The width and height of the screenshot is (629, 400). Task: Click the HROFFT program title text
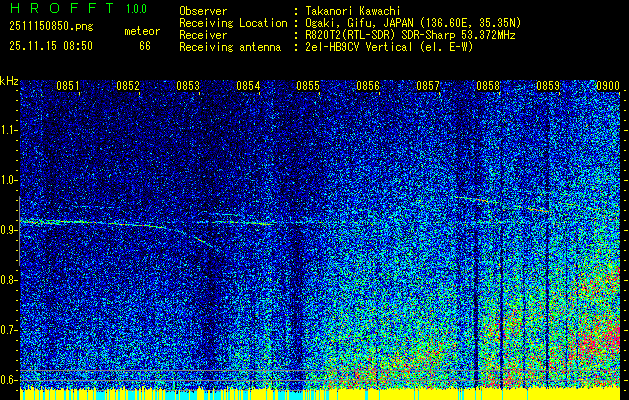coord(62,8)
